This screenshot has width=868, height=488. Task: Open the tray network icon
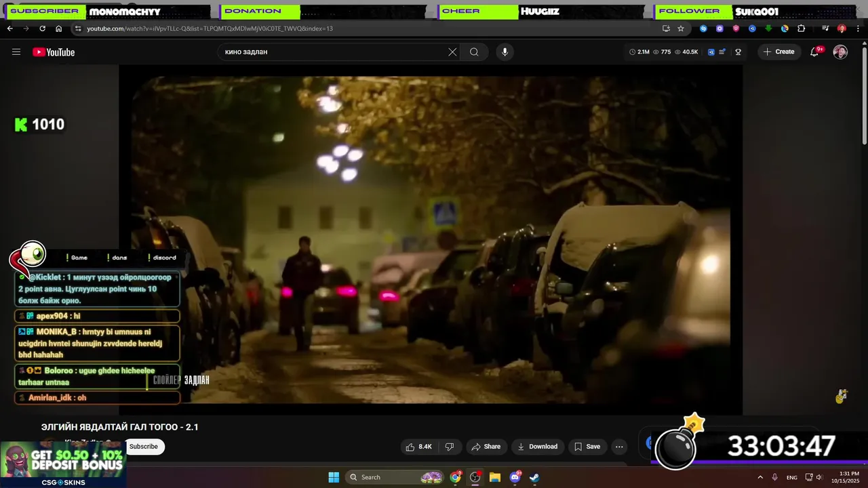coord(808,477)
